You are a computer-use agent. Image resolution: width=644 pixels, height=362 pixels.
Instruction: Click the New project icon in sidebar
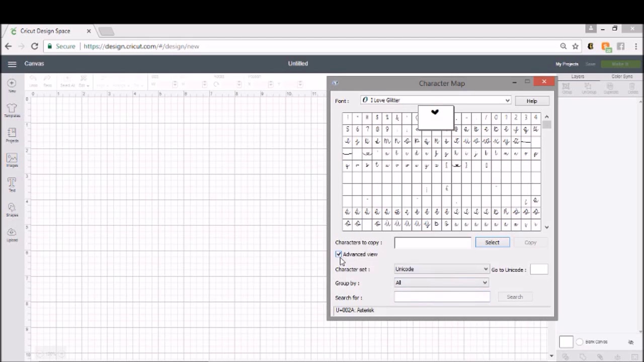click(x=12, y=85)
